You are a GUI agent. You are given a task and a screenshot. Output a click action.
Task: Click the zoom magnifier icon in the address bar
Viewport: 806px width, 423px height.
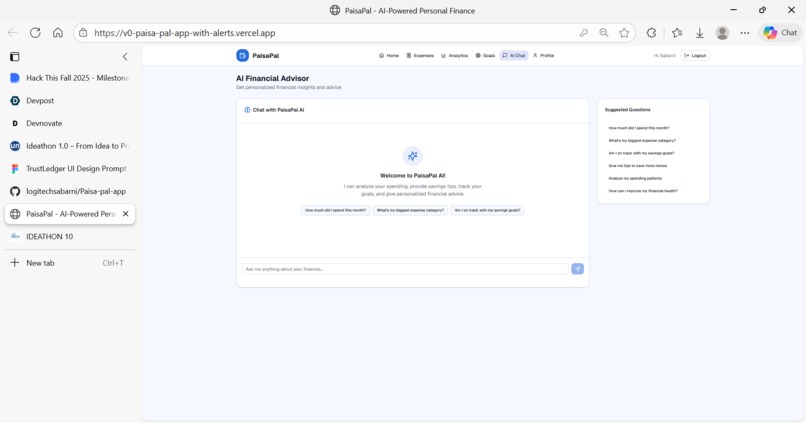pos(604,33)
